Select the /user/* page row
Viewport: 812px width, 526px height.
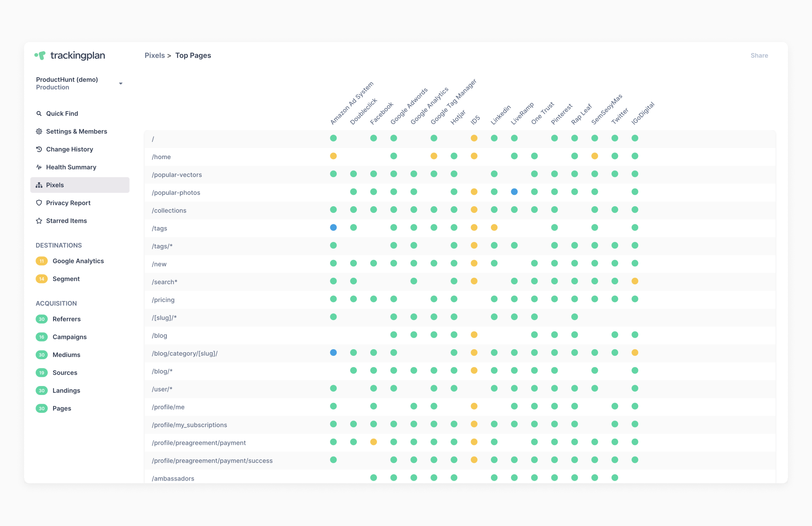460,389
